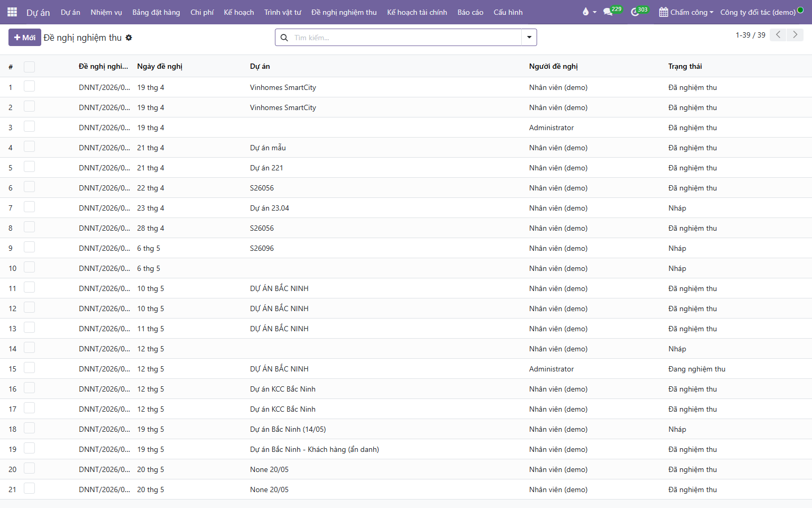
Task: Go to next page arrow
Action: pos(795,35)
